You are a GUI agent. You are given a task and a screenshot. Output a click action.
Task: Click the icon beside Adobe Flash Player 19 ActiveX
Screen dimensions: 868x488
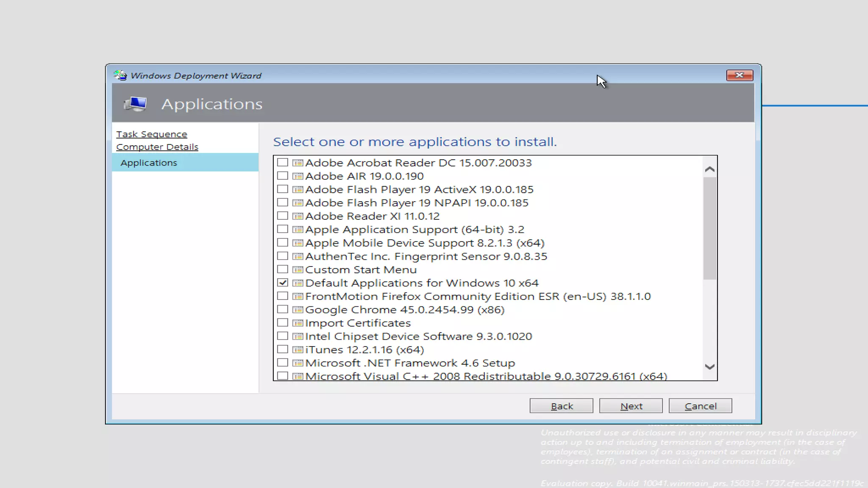point(298,189)
